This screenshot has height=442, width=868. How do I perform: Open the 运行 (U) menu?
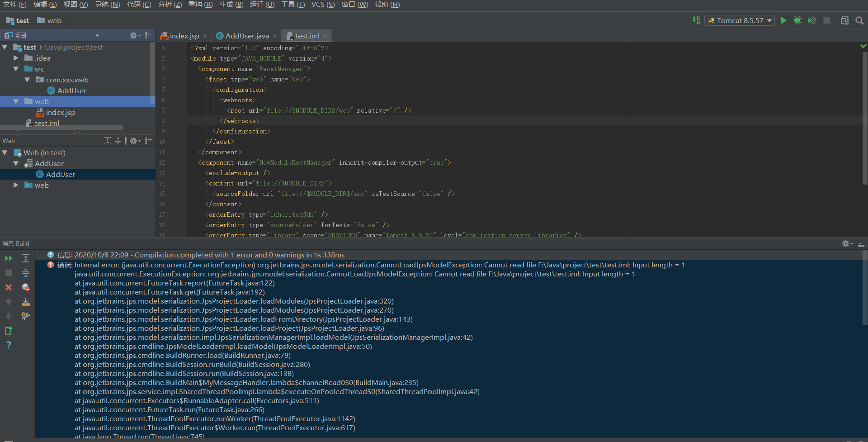262,5
